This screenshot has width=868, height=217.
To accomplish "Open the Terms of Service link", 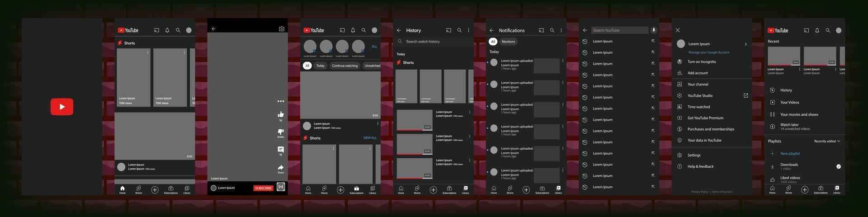I will 722,192.
